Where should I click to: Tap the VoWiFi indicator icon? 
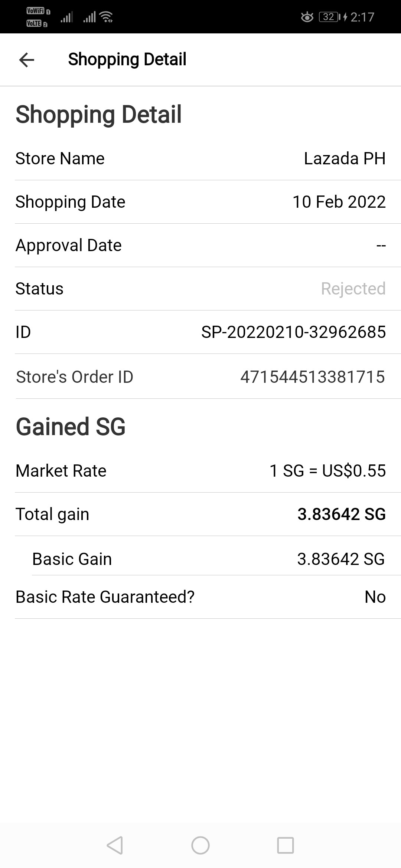pyautogui.click(x=38, y=11)
